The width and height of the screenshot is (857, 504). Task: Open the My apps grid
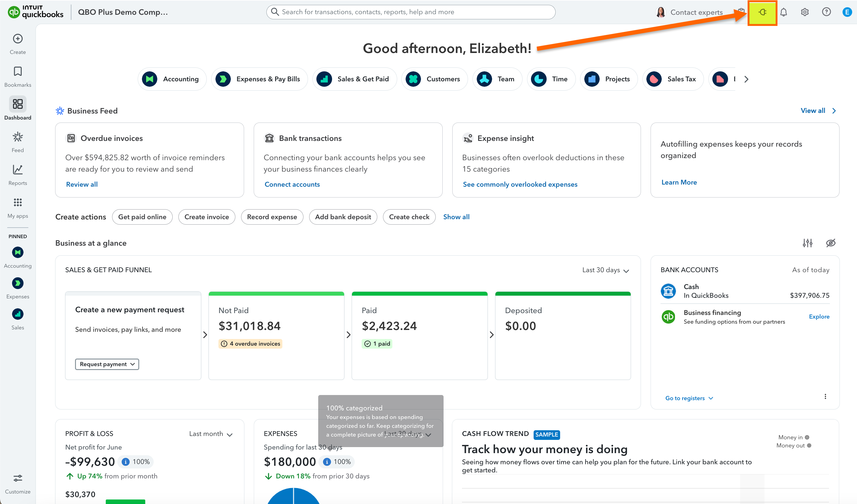[x=18, y=203]
